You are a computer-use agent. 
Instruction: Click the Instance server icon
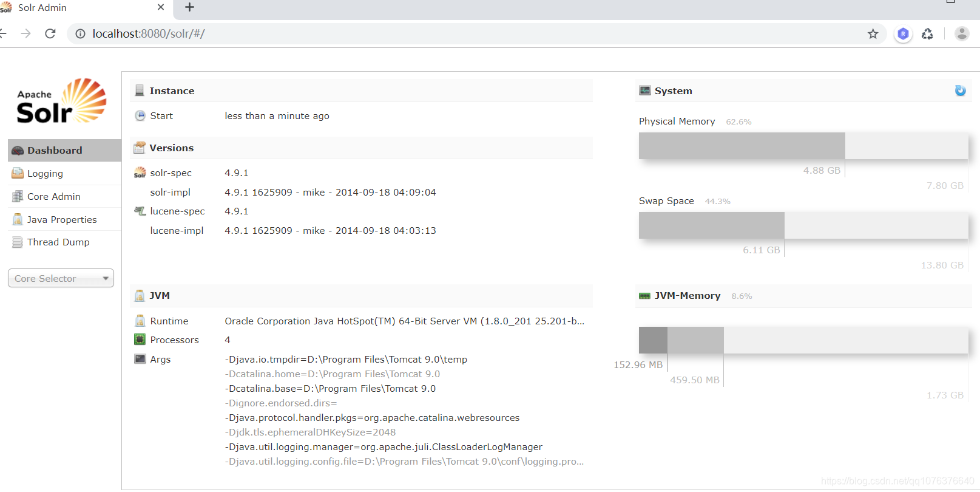pos(140,91)
